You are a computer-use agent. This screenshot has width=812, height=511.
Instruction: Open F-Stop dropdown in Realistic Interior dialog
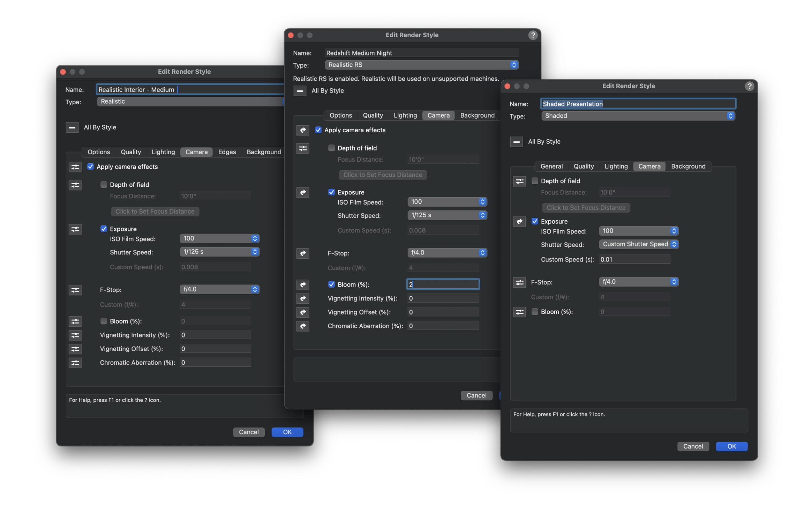[219, 289]
